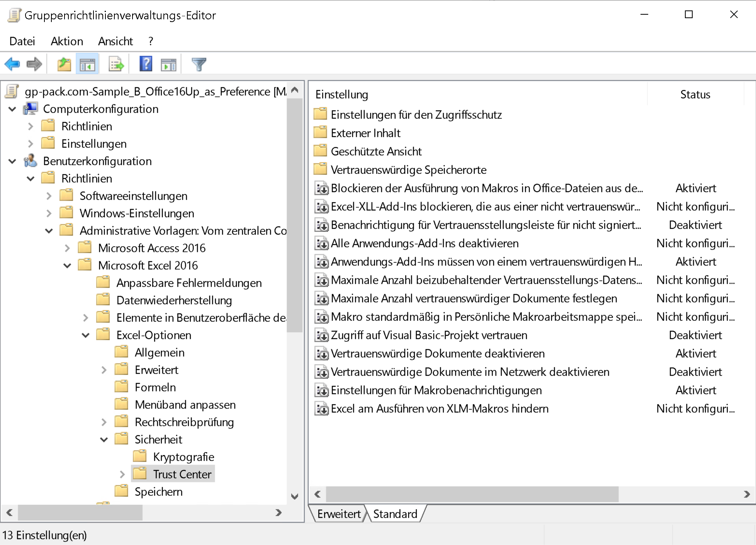The height and width of the screenshot is (545, 756).
Task: Click the Export list toolbar icon
Action: (x=116, y=64)
